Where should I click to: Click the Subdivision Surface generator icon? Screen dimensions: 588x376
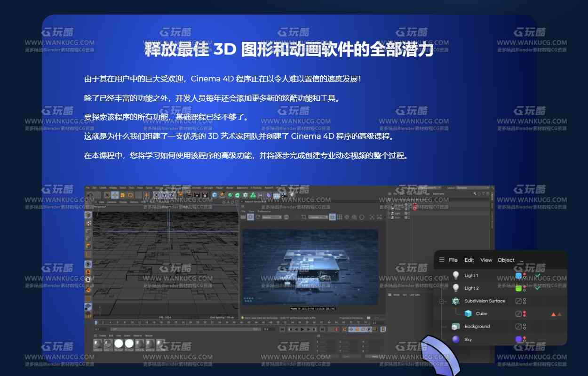click(455, 301)
